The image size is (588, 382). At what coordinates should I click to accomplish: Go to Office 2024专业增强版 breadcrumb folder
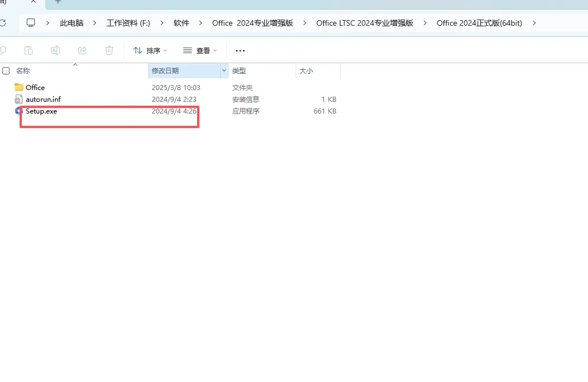pos(253,23)
